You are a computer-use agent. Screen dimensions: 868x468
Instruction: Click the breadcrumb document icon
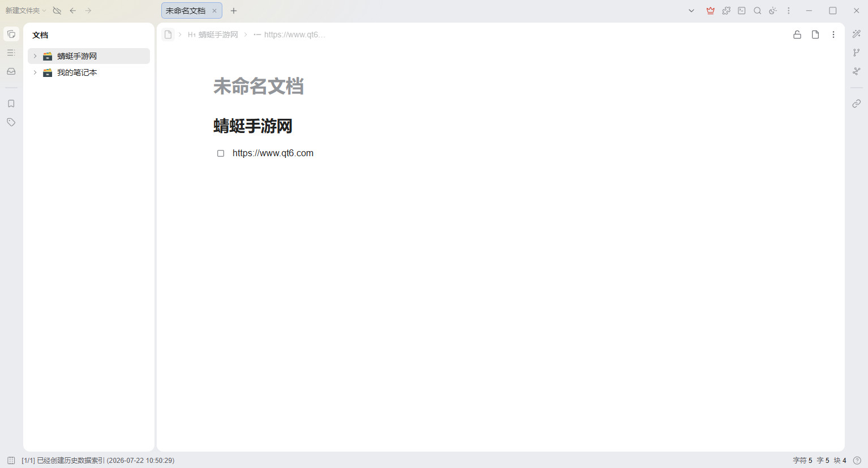168,35
